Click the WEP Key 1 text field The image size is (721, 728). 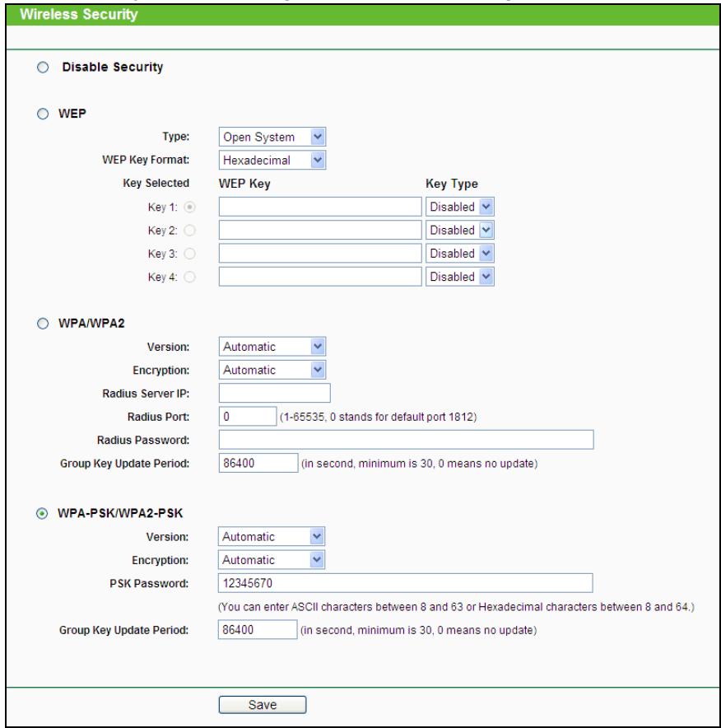coord(320,207)
